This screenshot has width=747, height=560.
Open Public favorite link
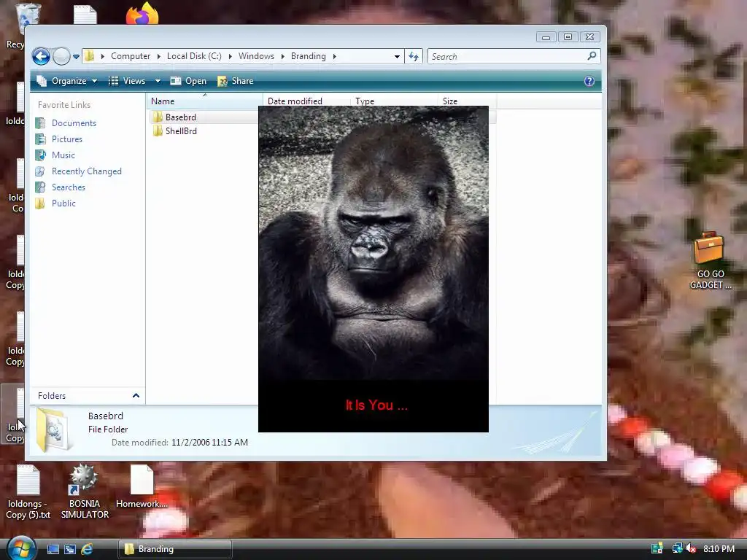point(55,203)
